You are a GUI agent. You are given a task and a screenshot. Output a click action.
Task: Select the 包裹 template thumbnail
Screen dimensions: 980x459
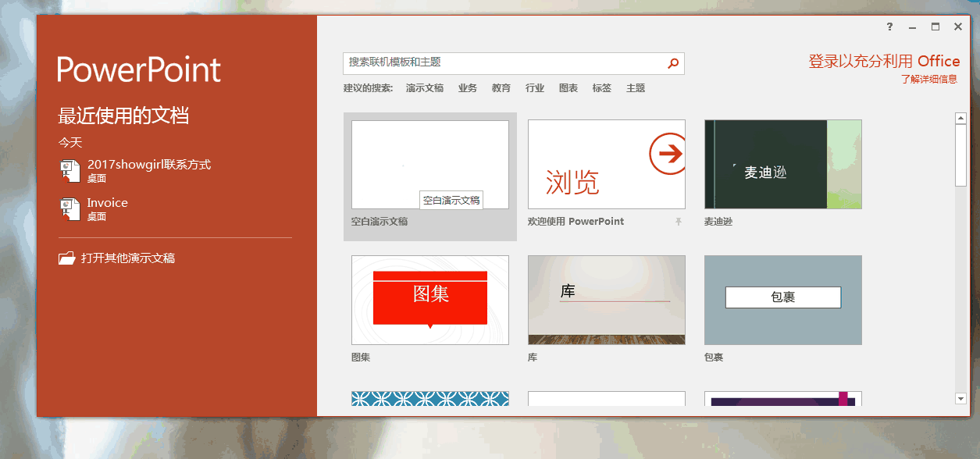[783, 300]
